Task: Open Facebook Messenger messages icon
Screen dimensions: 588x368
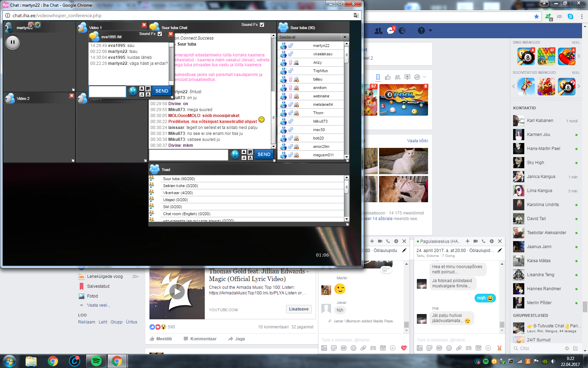Action: point(391,31)
